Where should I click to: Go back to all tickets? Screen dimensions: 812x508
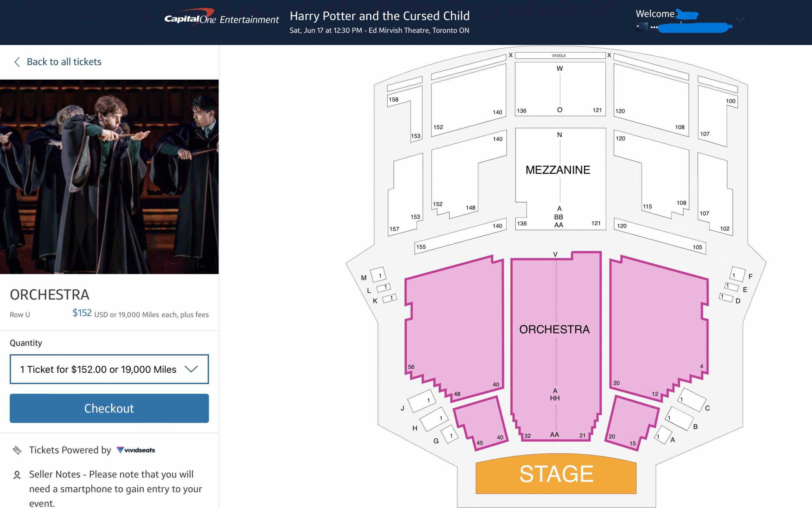[x=64, y=62]
